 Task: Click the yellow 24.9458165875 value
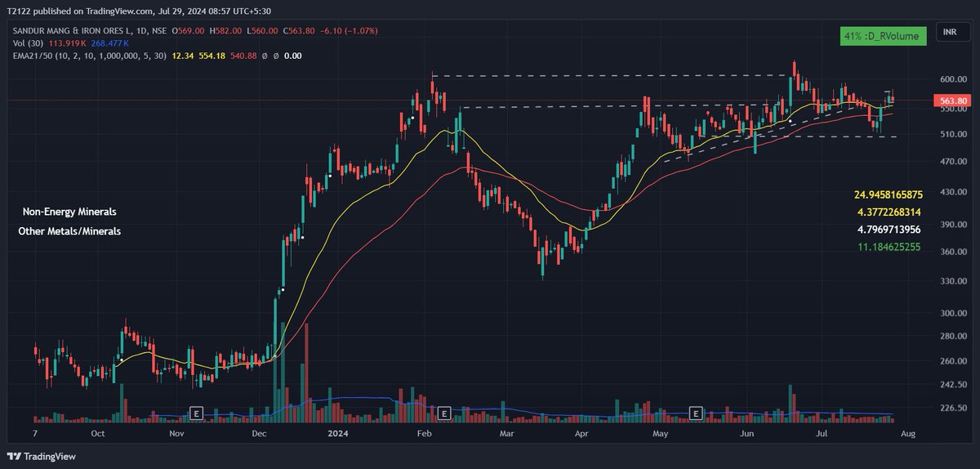[x=888, y=195]
